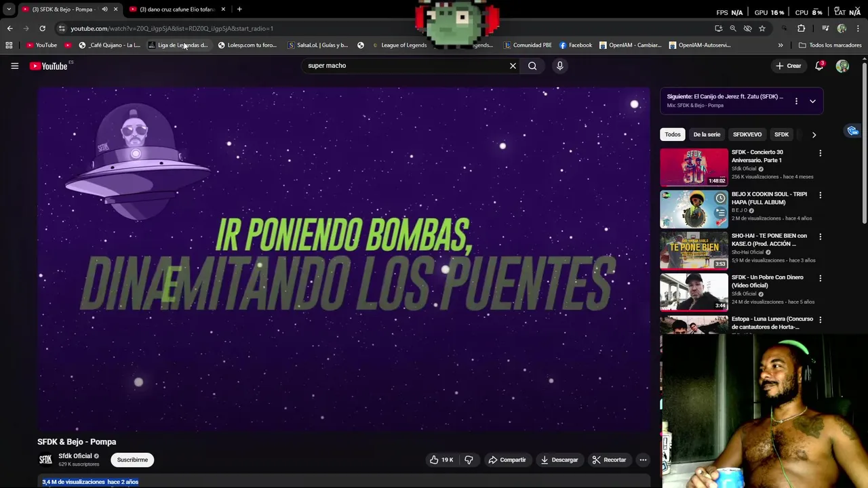Select the De la serie filter chip
Image resolution: width=868 pixels, height=488 pixels.
click(x=707, y=134)
